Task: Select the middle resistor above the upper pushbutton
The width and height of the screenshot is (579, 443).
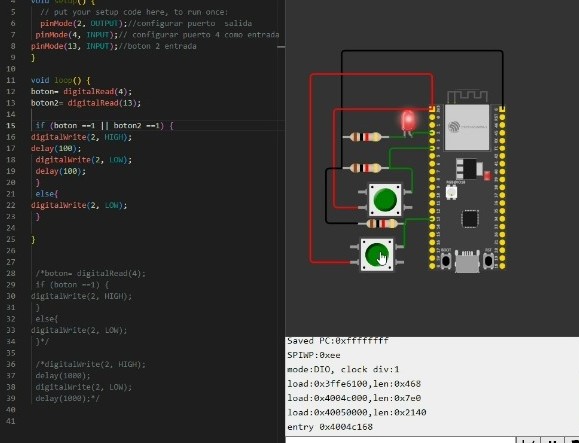Action: 365,168
